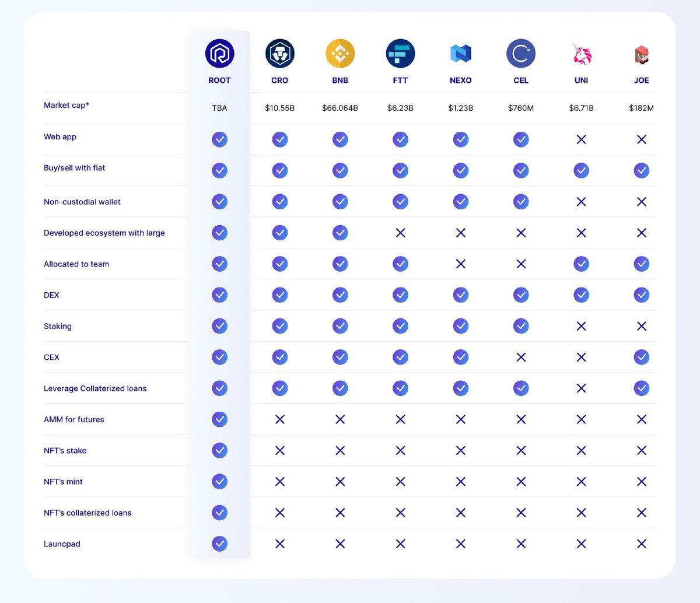This screenshot has width=700, height=603.
Task: Click the Web app row label
Action: click(60, 136)
